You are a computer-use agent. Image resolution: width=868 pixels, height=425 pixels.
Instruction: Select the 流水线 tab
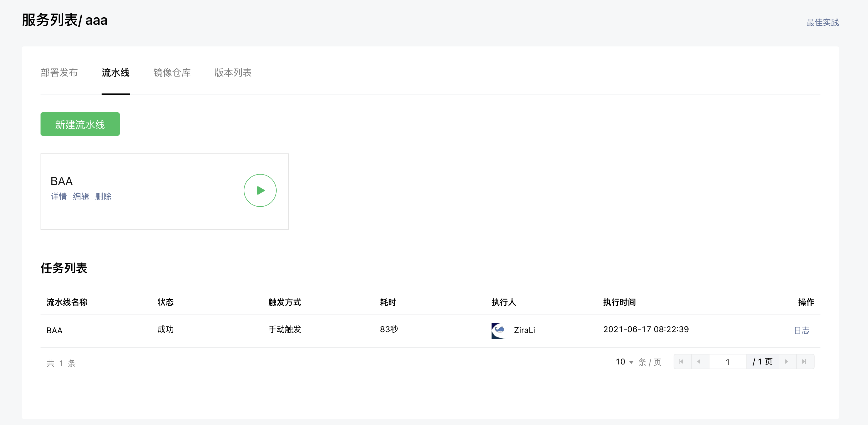(115, 73)
